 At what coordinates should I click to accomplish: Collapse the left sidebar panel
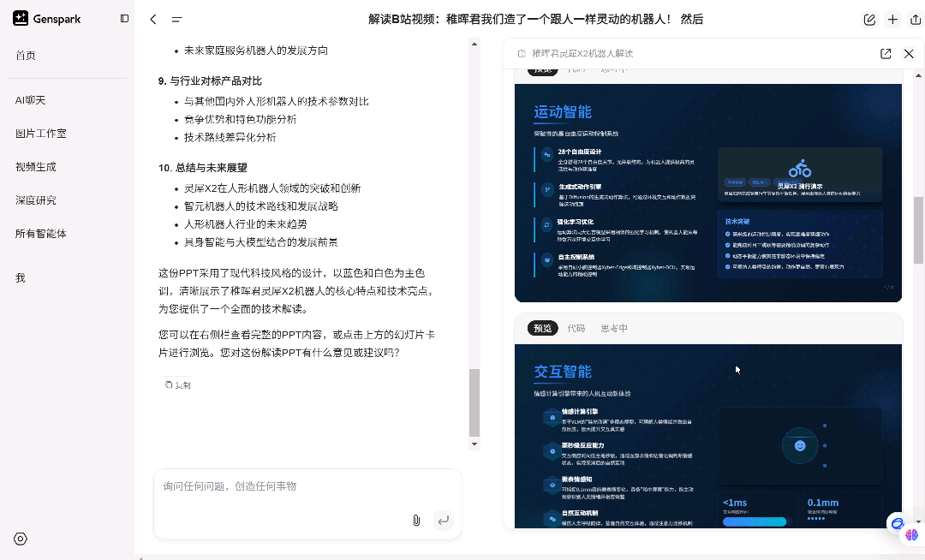pyautogui.click(x=124, y=18)
